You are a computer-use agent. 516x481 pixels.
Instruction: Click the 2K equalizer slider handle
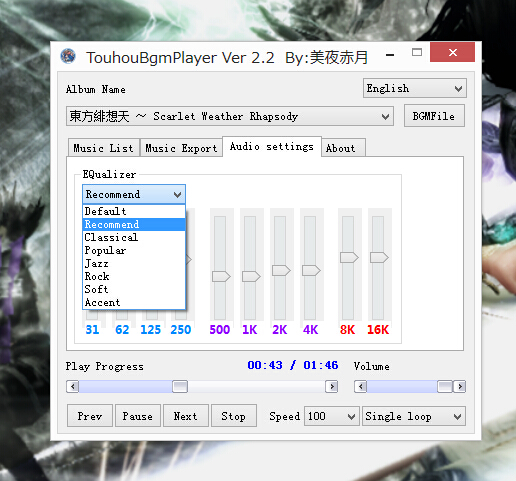281,270
